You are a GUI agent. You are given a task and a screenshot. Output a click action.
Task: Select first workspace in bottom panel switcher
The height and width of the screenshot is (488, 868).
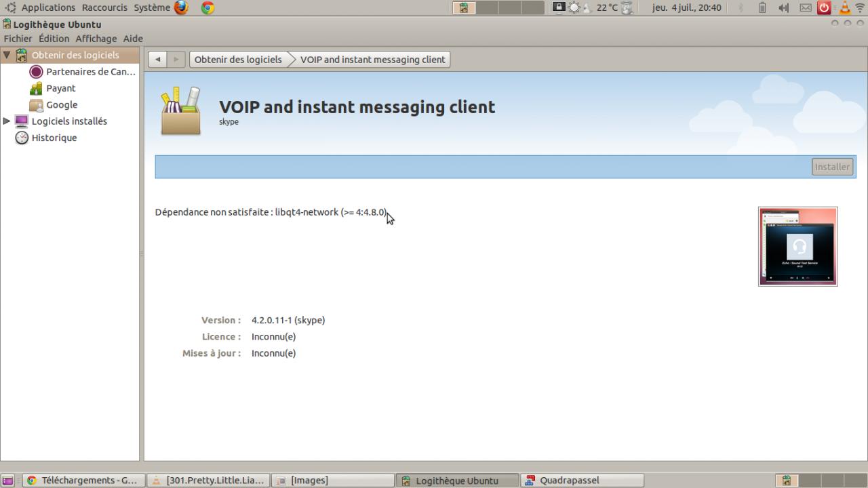pyautogui.click(x=787, y=481)
